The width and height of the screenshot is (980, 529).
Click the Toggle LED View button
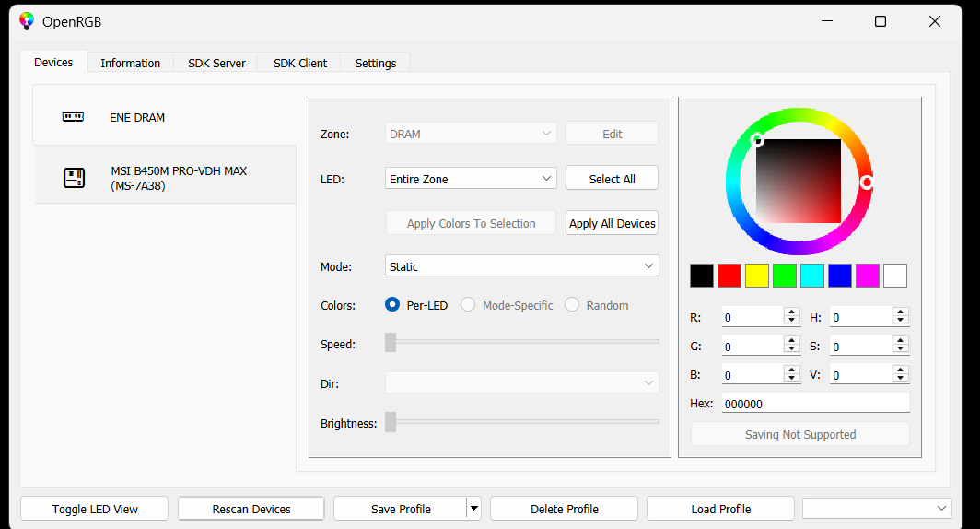(x=94, y=509)
